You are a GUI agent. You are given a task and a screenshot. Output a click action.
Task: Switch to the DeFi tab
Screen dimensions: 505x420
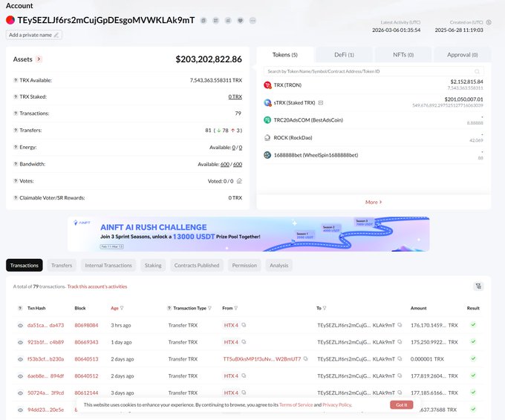(x=344, y=55)
